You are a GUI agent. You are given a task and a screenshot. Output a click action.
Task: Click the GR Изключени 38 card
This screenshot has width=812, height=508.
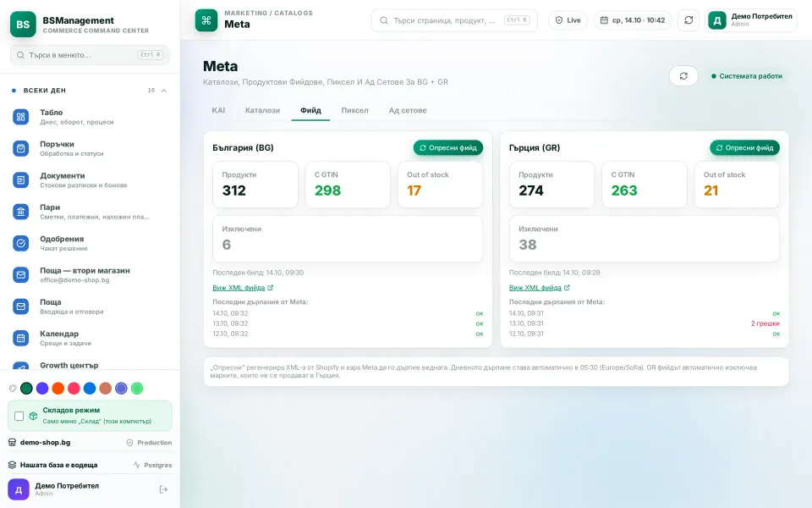pos(645,239)
